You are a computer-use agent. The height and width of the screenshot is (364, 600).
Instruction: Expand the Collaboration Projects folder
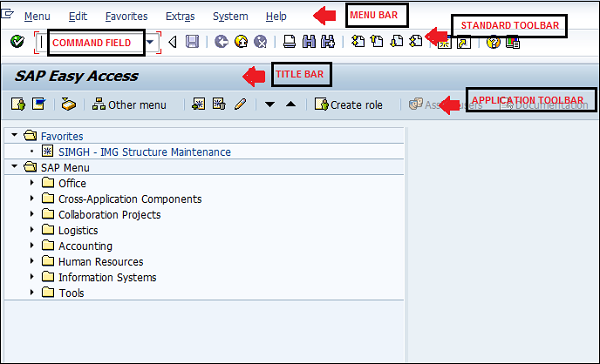pyautogui.click(x=32, y=214)
